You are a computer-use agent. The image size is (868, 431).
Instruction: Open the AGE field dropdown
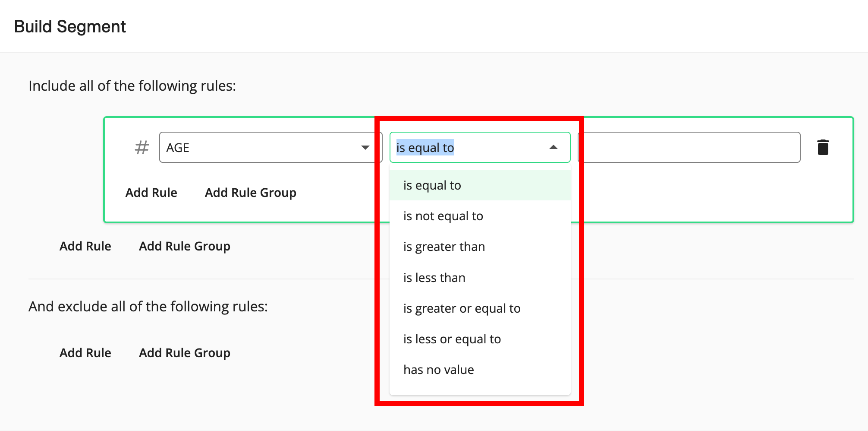pos(259,148)
